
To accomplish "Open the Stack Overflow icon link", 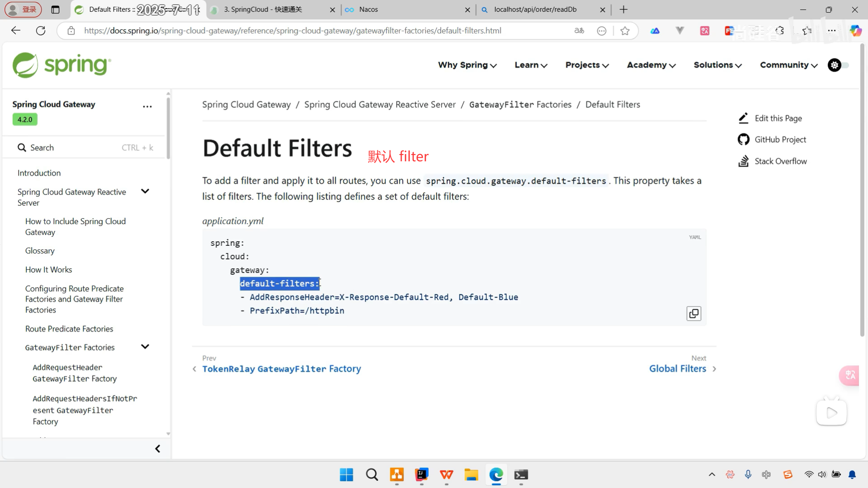I will [743, 161].
